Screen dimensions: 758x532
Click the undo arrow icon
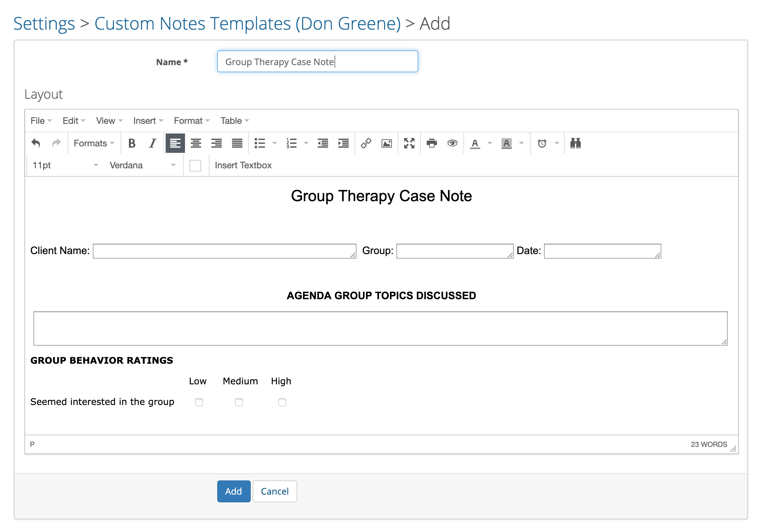(36, 143)
